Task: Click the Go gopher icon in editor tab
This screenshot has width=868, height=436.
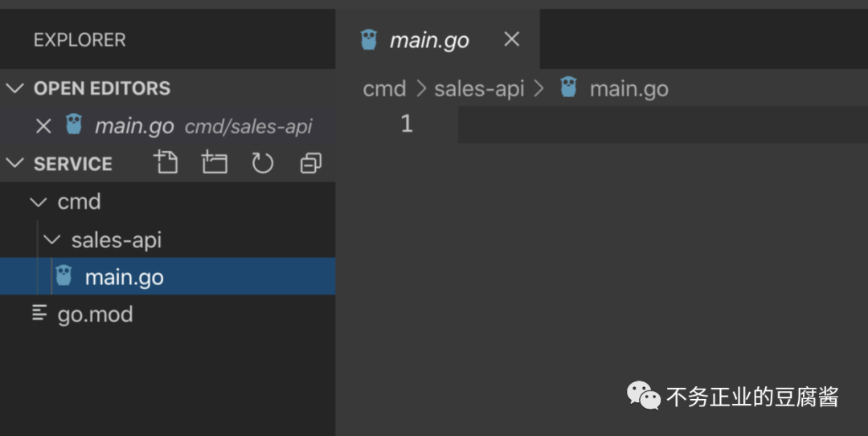Action: [x=369, y=40]
